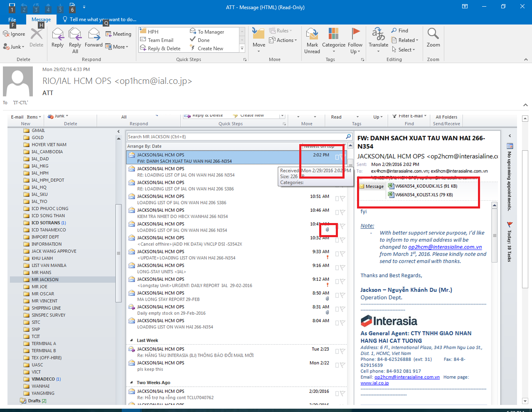Ignore this conversation

coord(14,34)
